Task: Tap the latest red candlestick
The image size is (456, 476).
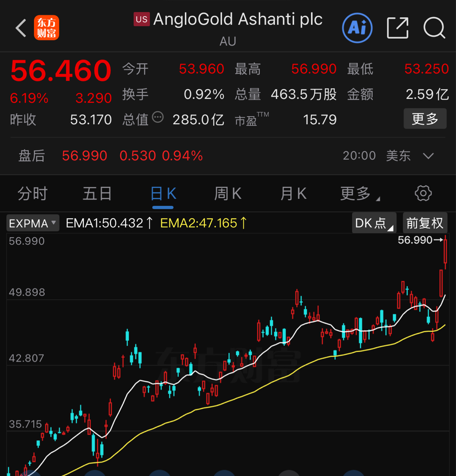Action: [x=445, y=251]
